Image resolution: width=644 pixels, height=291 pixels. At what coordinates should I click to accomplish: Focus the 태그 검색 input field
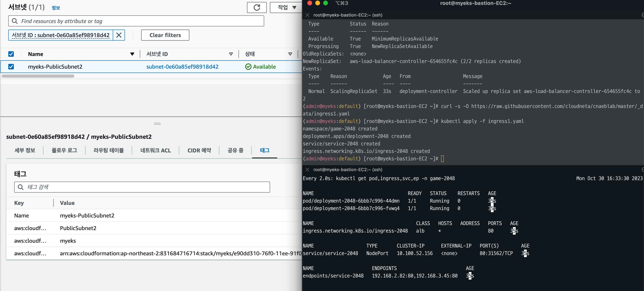click(x=142, y=187)
